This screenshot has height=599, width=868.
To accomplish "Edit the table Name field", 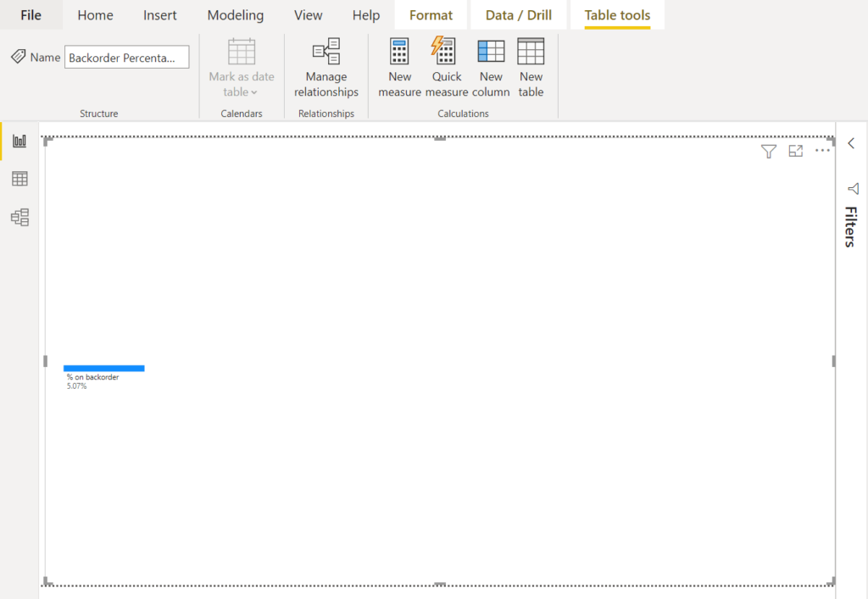I will [126, 57].
